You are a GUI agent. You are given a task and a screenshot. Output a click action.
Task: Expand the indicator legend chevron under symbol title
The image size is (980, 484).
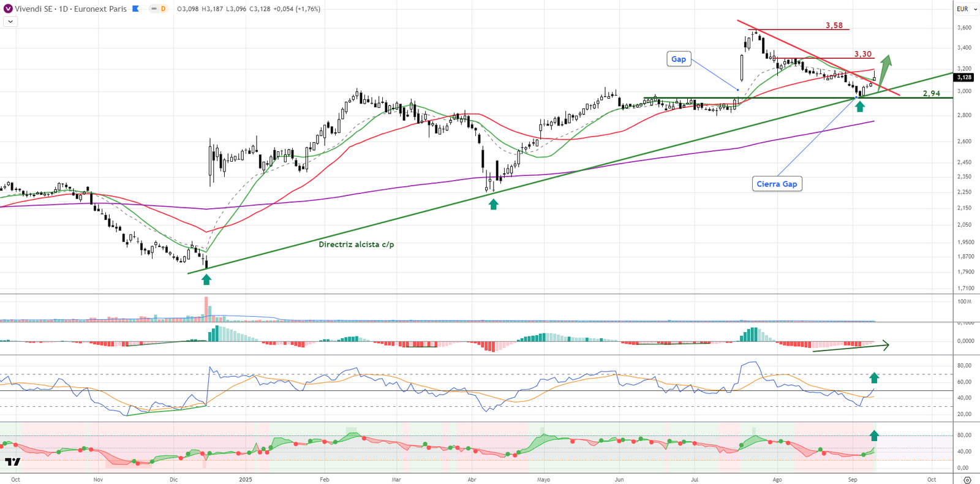coord(10,21)
